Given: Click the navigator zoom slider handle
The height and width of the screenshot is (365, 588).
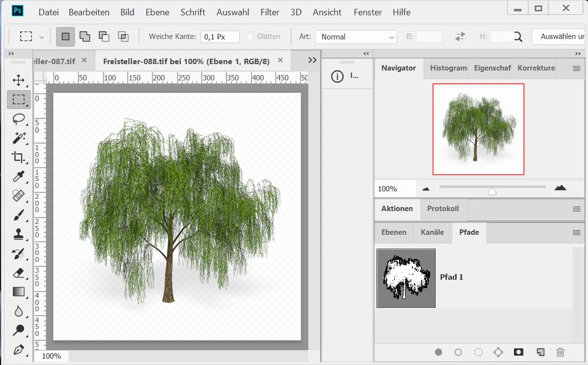Looking at the screenshot, I should pos(492,191).
